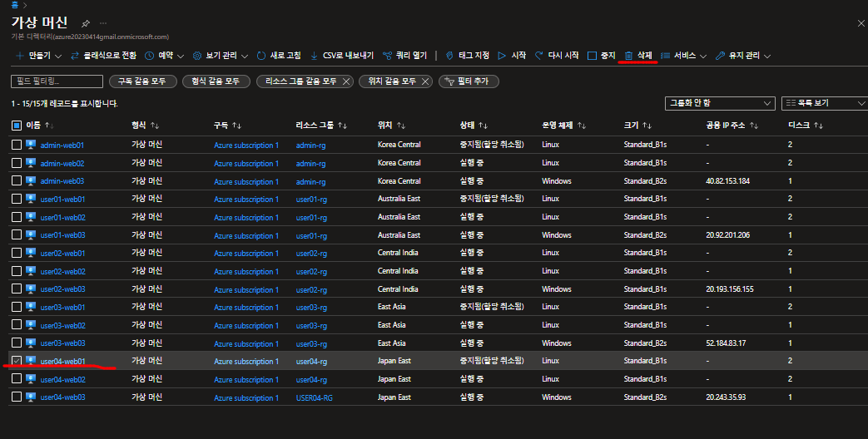Expand the 그룹화 안 함 grouping dropdown
This screenshot has width=868, height=439.
(720, 103)
